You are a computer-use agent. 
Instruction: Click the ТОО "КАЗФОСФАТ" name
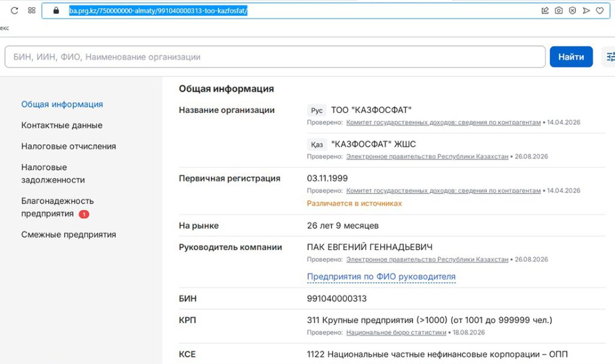coord(371,110)
